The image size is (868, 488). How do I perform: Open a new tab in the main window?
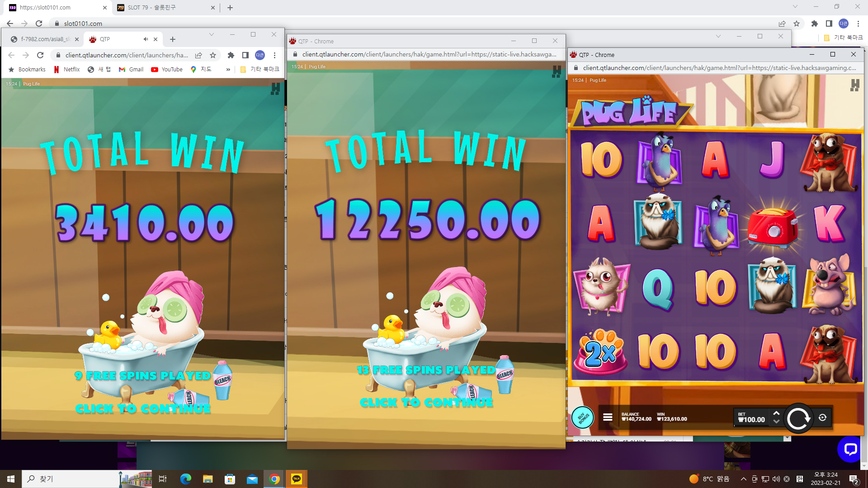[x=230, y=8]
